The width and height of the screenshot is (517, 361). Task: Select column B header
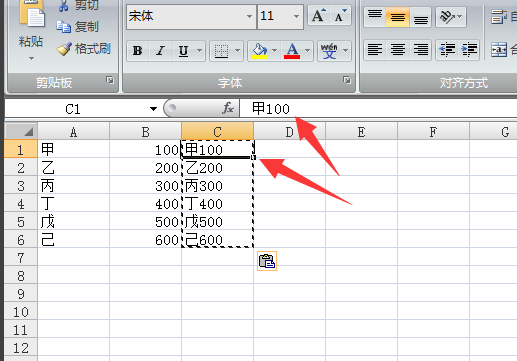[x=146, y=132]
